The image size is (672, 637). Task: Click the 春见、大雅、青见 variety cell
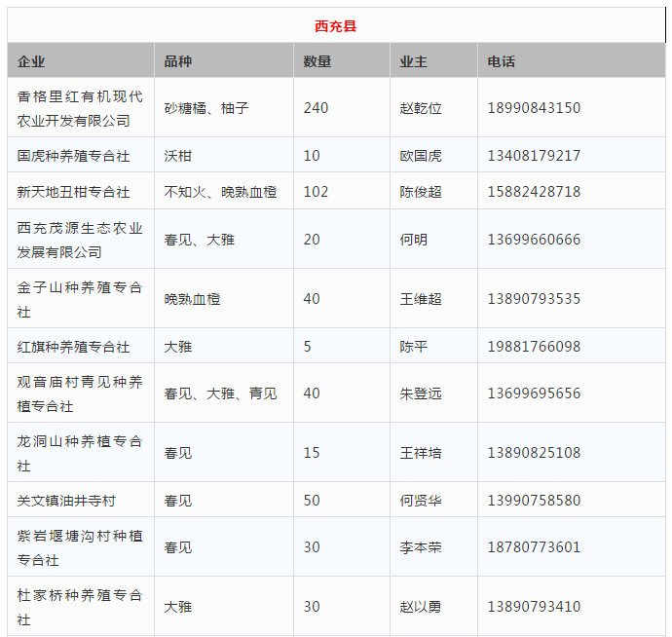tap(220, 393)
